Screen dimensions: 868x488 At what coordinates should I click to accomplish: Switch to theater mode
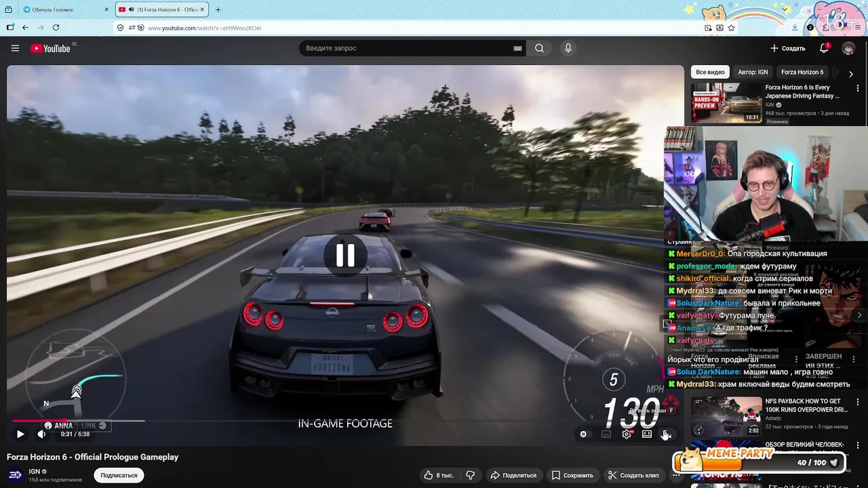coord(647,434)
